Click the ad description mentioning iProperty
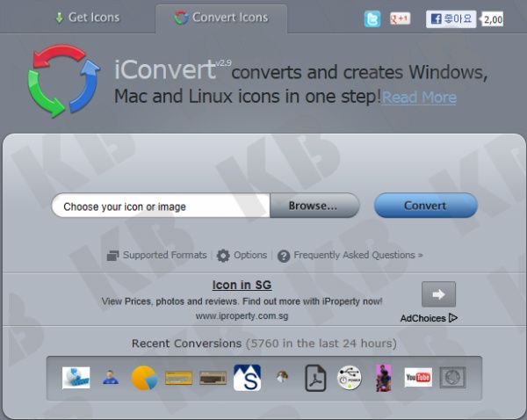The height and width of the screenshot is (420, 527). point(242,301)
